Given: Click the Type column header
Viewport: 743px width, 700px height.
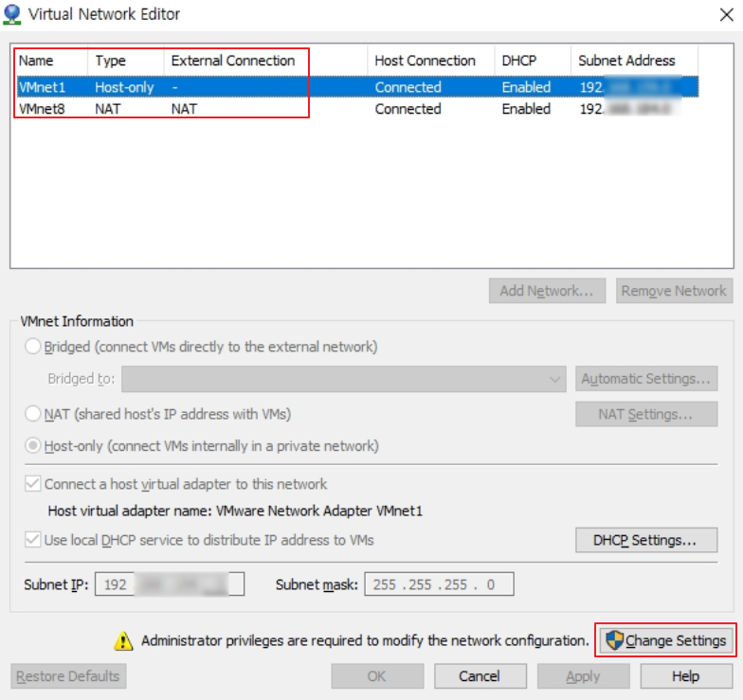Looking at the screenshot, I should click(x=126, y=61).
